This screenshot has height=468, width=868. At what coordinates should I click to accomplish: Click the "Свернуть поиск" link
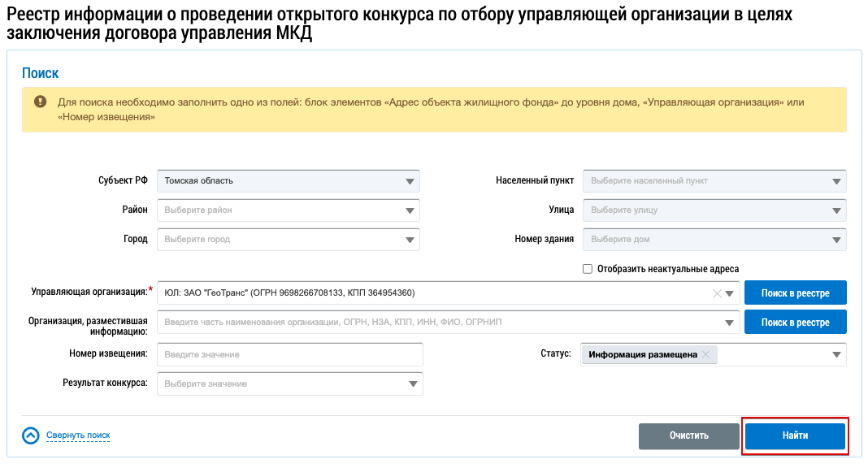78,435
